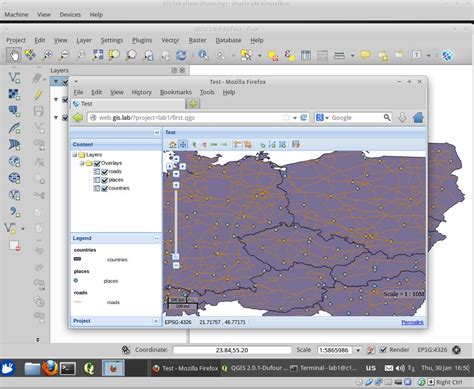Click the web map zoom slider handle

point(176,256)
